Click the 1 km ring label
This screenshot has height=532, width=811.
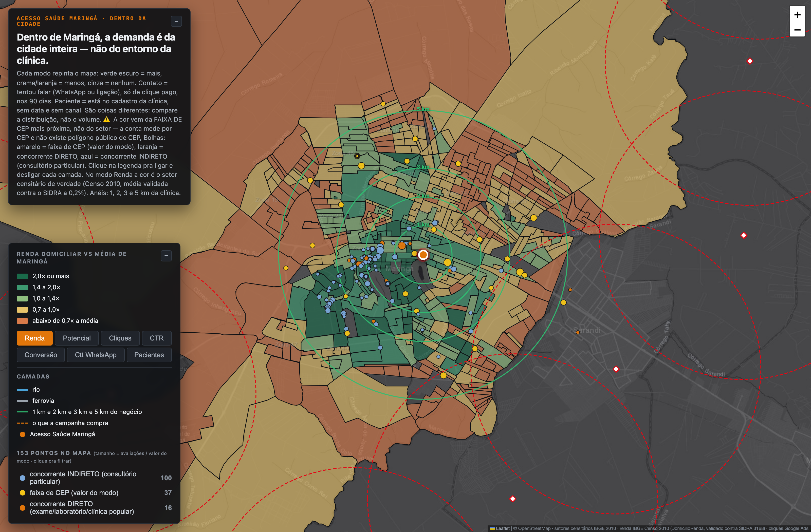tap(423, 224)
